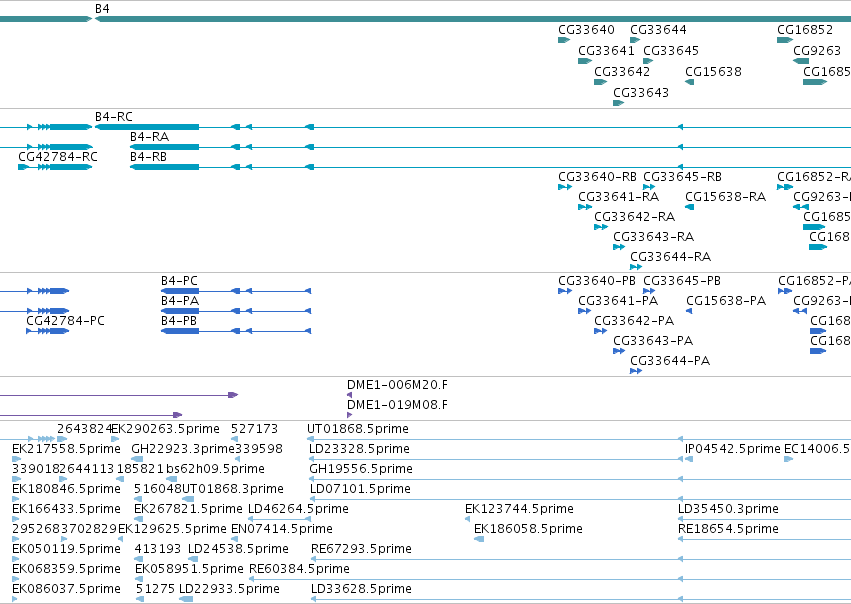This screenshot has width=851, height=604.
Task: Open the EK217558.5prime EST label
Action: [66, 449]
